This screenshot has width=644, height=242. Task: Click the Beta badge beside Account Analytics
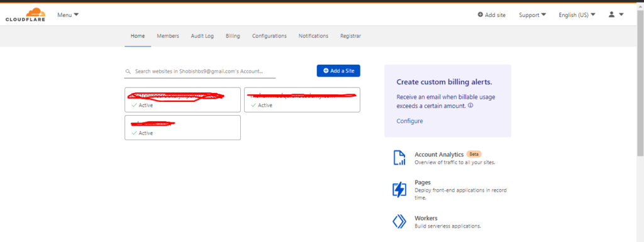pyautogui.click(x=474, y=155)
